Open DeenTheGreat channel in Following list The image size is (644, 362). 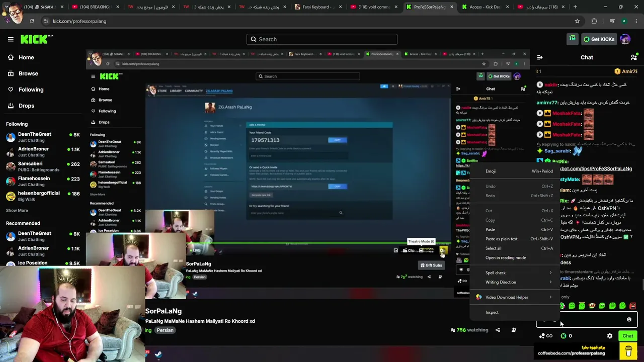coord(43,137)
